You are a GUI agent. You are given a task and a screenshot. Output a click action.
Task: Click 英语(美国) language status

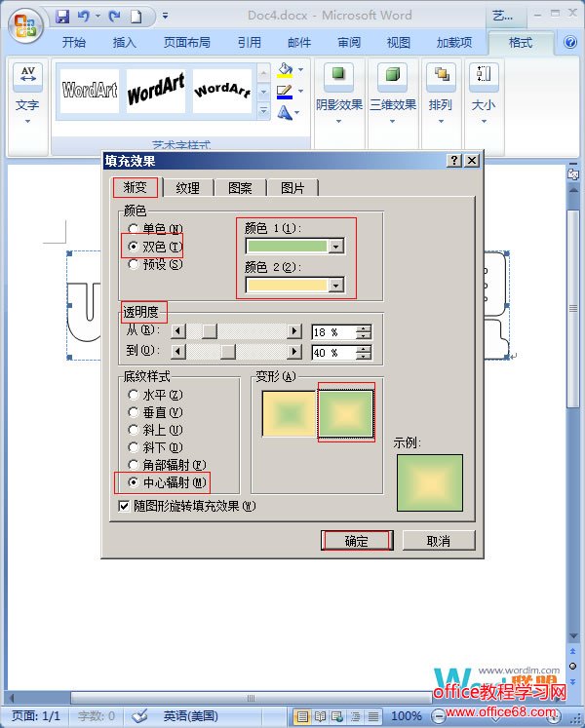point(190,716)
